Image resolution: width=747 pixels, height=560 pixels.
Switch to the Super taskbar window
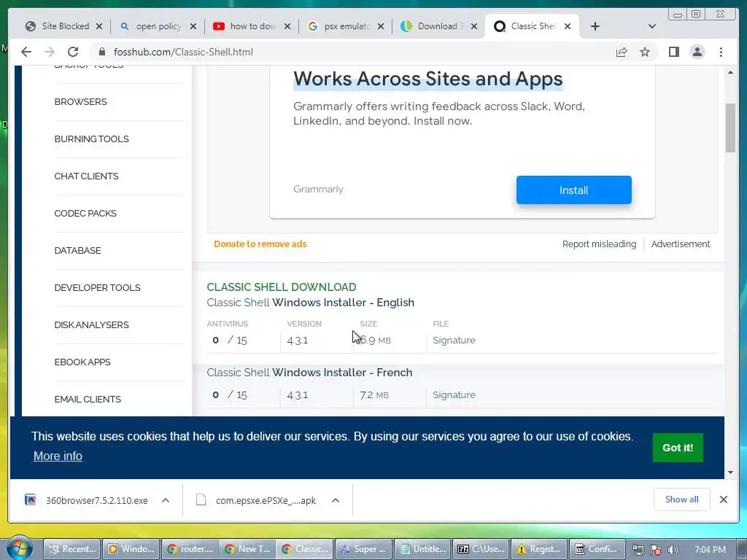[364, 549]
